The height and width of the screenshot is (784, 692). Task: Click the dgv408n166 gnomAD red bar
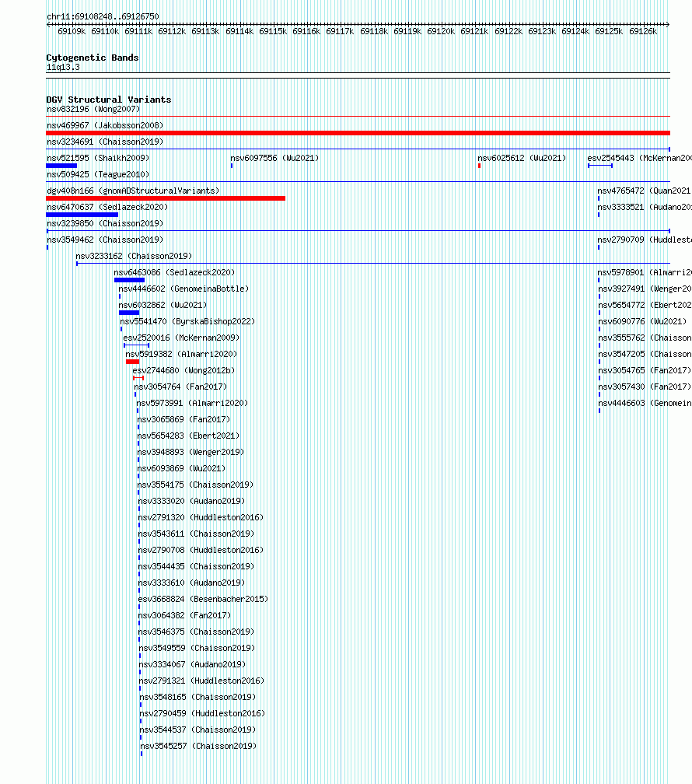coord(166,198)
